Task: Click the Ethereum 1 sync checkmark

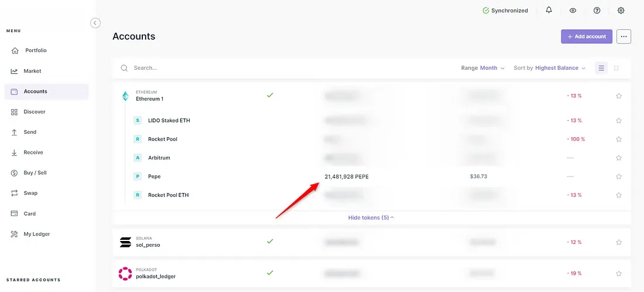Action: click(270, 95)
